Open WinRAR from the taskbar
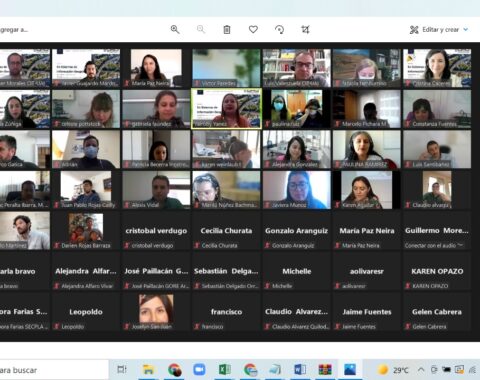Viewport: 480px width, 380px height. 325,369
